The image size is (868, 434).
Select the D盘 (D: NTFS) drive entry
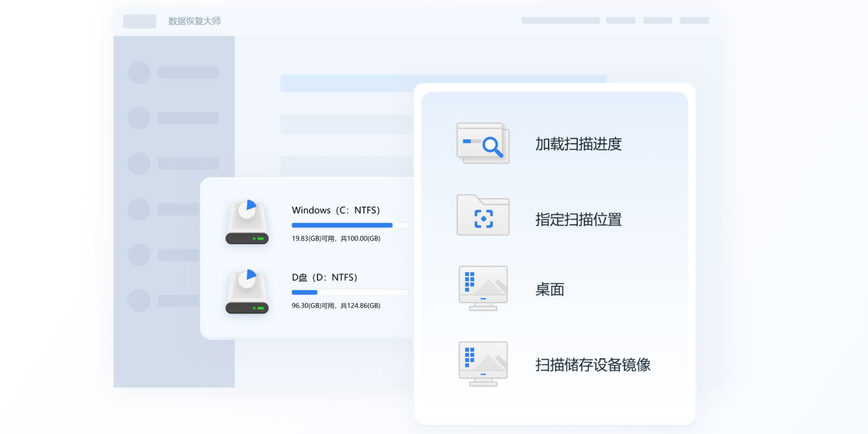point(326,277)
